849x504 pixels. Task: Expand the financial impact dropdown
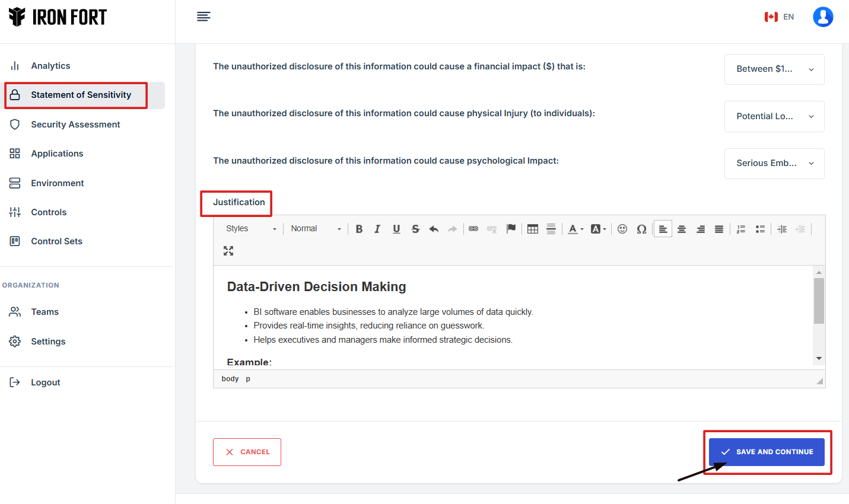774,69
